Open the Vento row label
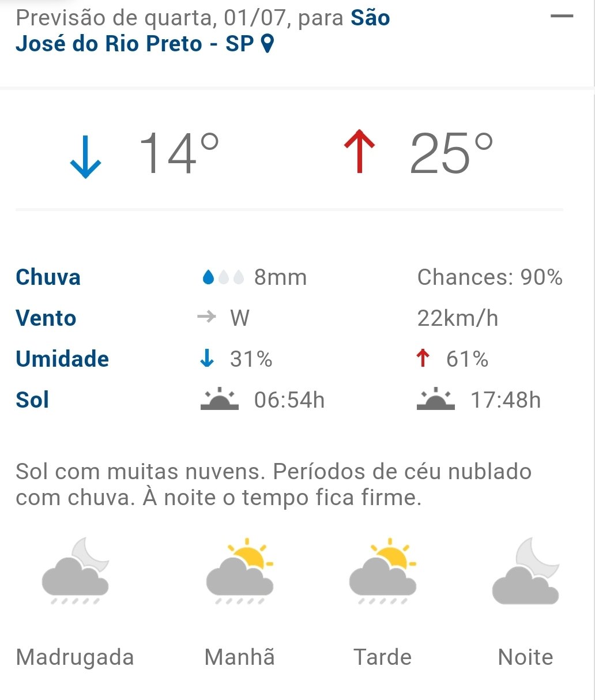The image size is (595, 700). (x=46, y=318)
